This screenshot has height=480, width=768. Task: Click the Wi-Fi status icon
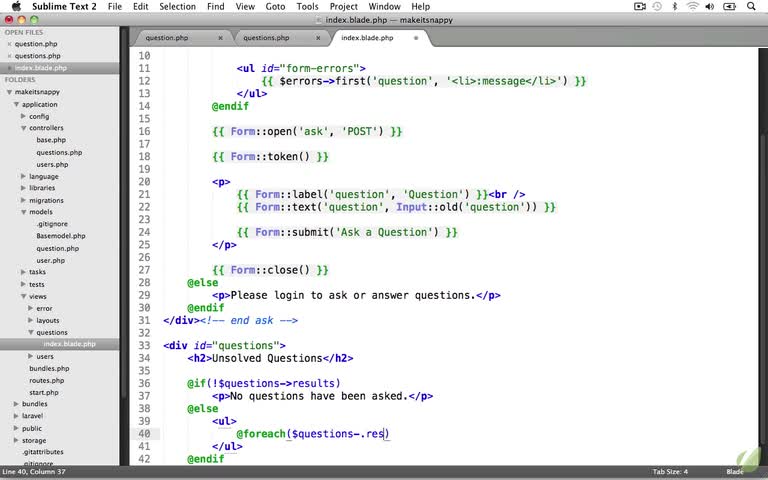click(x=693, y=6)
